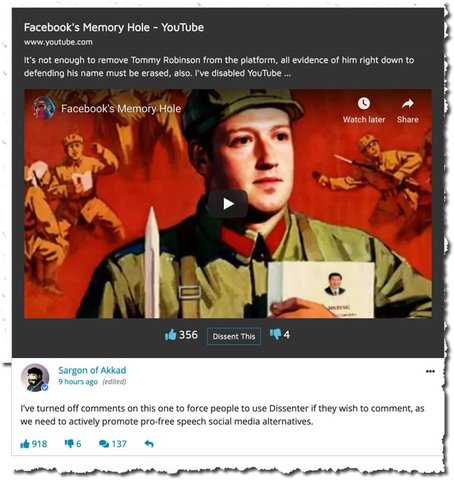Click the channel icon in video header
454x480 pixels.
coord(44,108)
